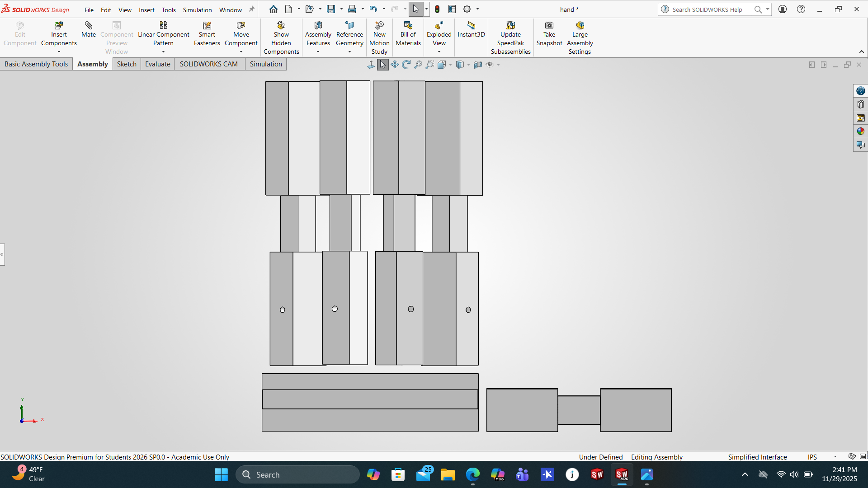Click the IPS unit system button
The width and height of the screenshot is (868, 488).
[812, 457]
